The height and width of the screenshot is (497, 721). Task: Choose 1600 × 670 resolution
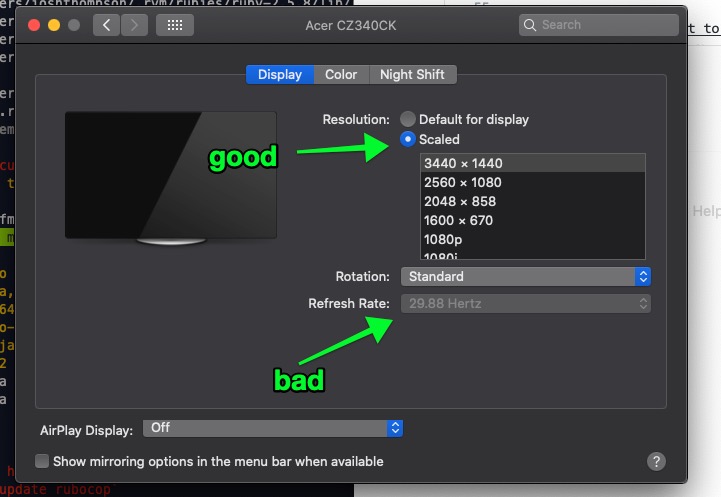point(458,220)
